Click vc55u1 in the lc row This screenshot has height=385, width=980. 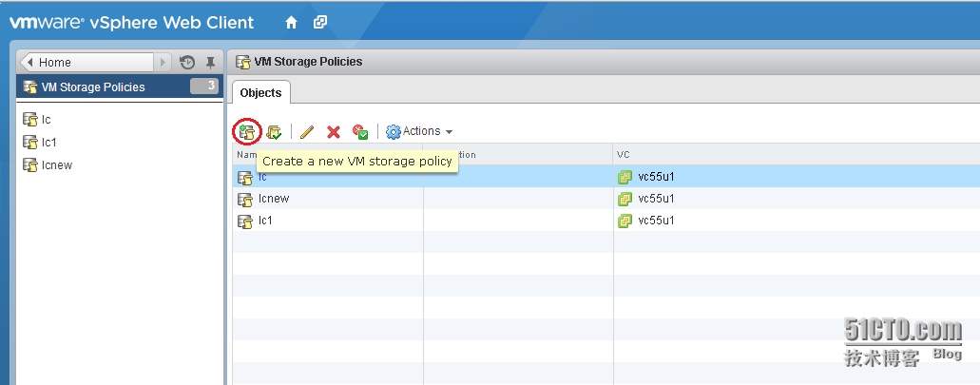point(656,177)
